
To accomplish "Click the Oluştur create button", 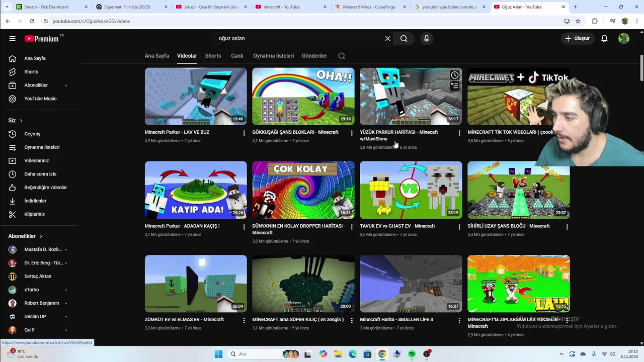I will pos(578,39).
